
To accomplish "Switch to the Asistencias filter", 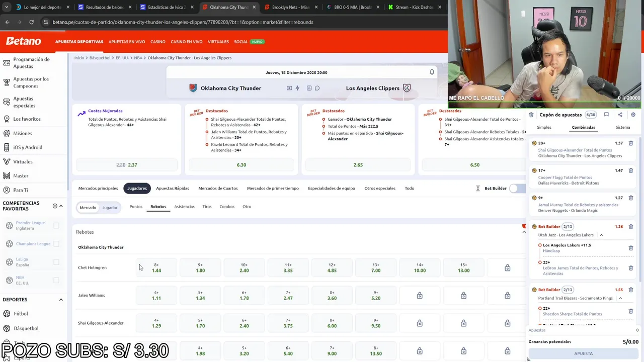I will coord(184,207).
